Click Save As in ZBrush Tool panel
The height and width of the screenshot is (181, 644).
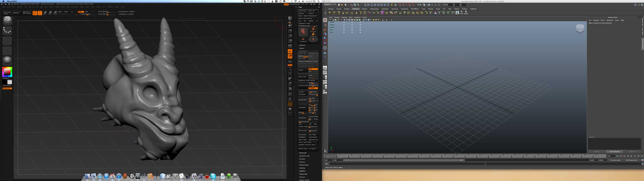(313, 11)
